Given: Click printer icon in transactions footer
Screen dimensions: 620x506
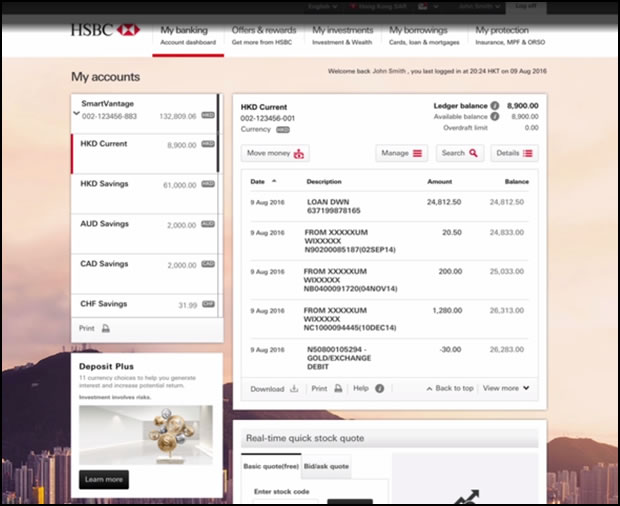Looking at the screenshot, I should (338, 388).
